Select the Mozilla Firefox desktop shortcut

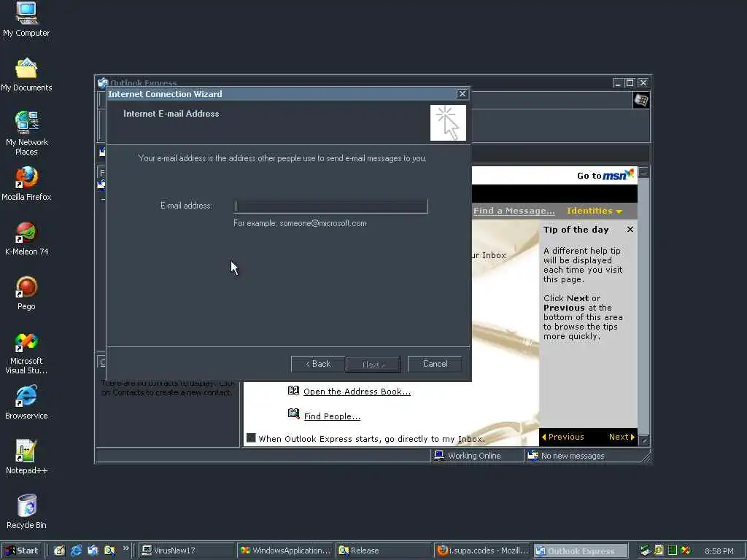coord(26,184)
